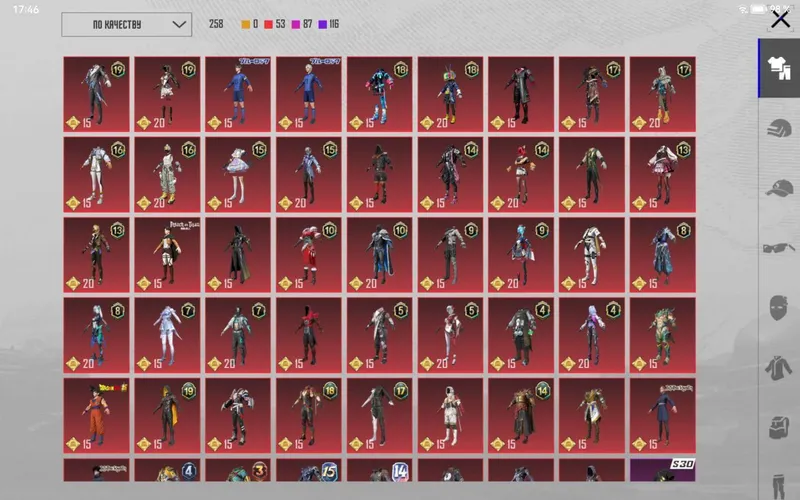Select the helmet category icon

(x=779, y=128)
